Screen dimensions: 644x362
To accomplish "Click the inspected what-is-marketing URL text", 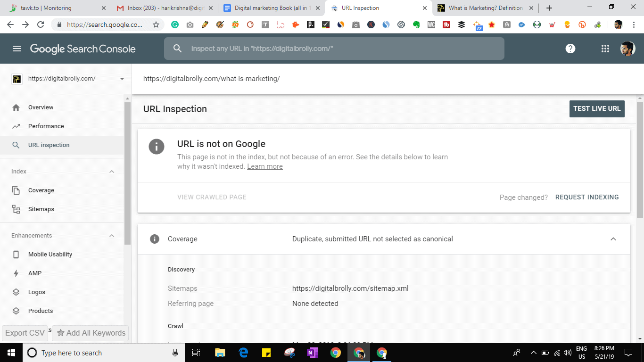I will pyautogui.click(x=212, y=79).
